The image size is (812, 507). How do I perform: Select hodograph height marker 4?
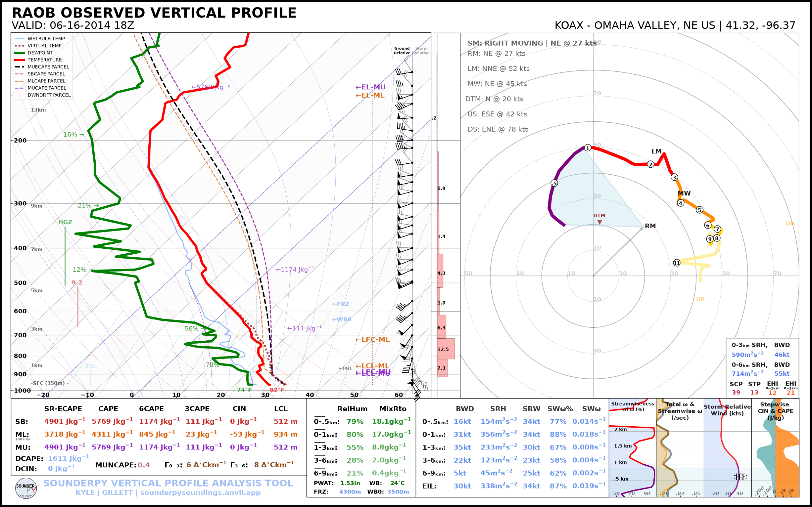pos(681,203)
